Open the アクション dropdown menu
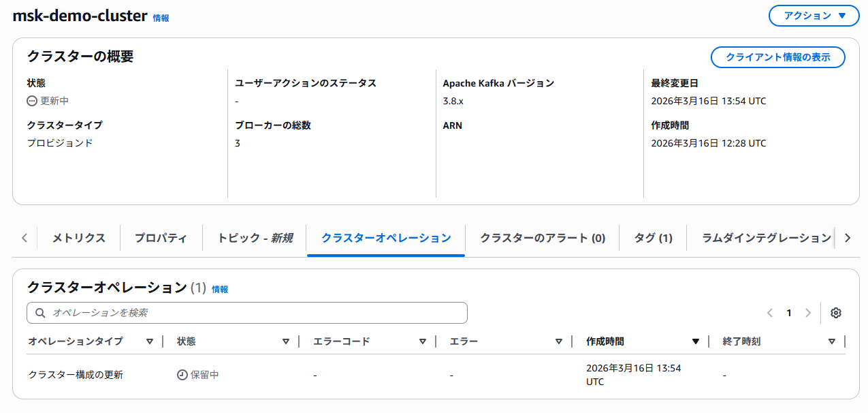 [x=814, y=16]
